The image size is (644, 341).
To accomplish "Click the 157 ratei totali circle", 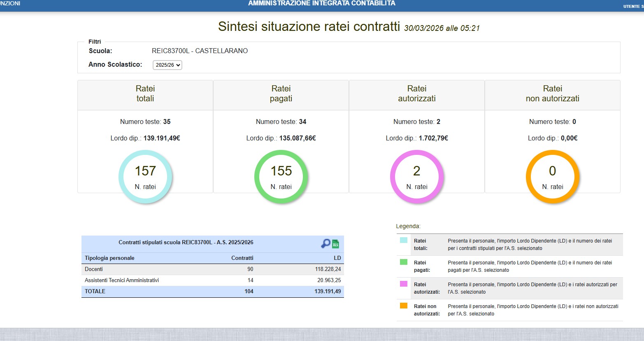I will [145, 177].
